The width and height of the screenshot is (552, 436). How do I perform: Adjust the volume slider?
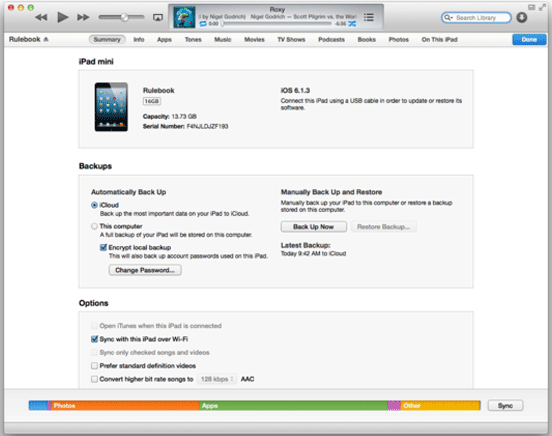pos(121,17)
